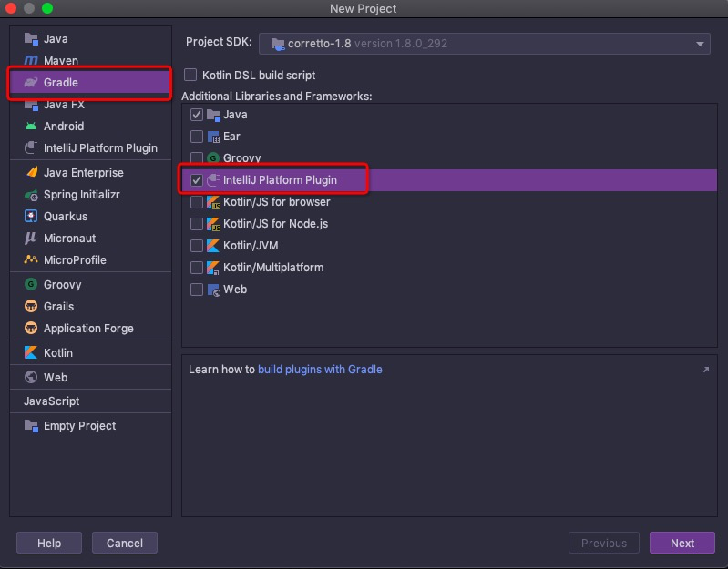Click the Android robot icon
Screen dimensions: 728x569
coord(31,127)
